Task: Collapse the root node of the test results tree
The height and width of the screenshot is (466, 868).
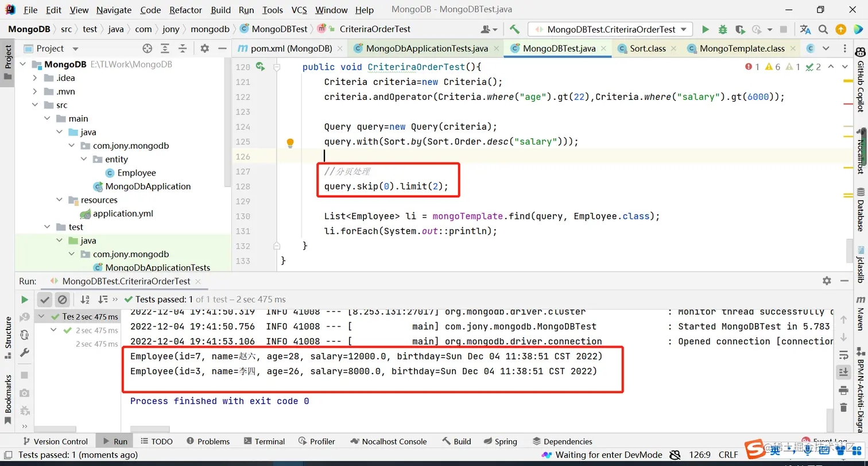Action: tap(42, 316)
